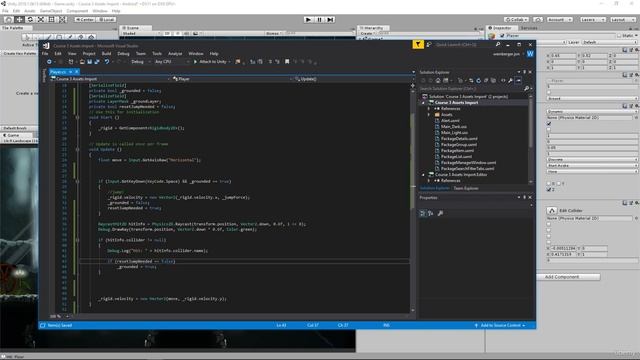Toggle the freeze position Y checkbox
640x360 pixels.
point(559,184)
